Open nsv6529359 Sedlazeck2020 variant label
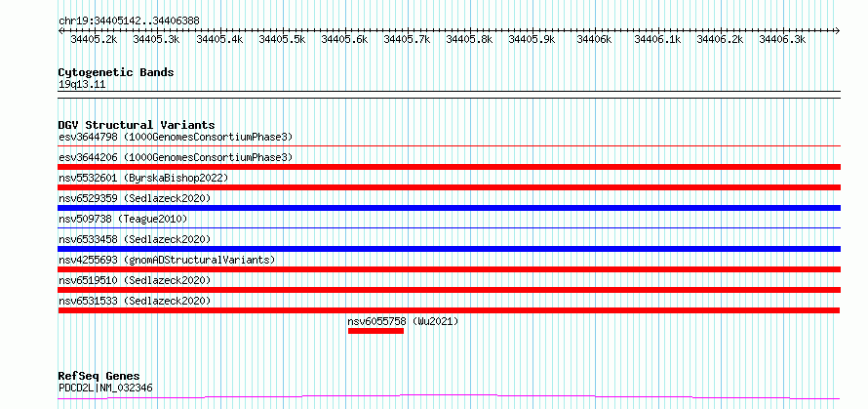This screenshot has width=868, height=409. 135,198
